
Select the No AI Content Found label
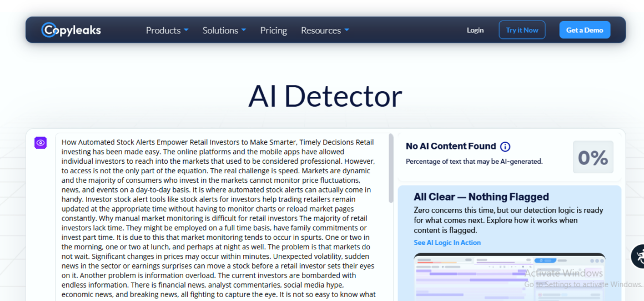point(451,146)
